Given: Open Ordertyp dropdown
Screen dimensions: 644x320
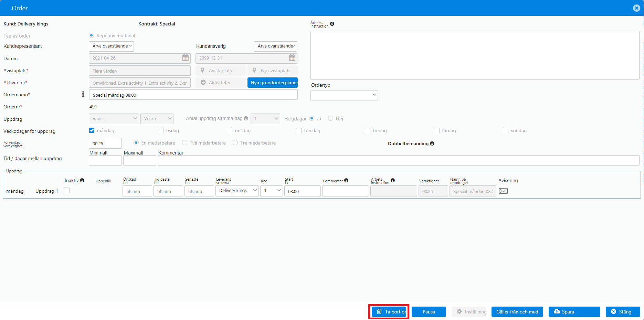Looking at the screenshot, I should (344, 95).
